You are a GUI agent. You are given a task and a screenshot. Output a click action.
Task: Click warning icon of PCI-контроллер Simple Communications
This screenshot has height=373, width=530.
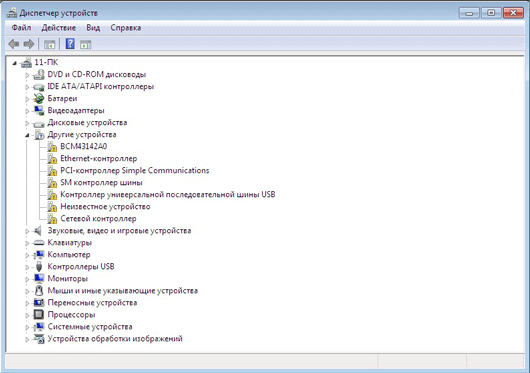pyautogui.click(x=52, y=171)
